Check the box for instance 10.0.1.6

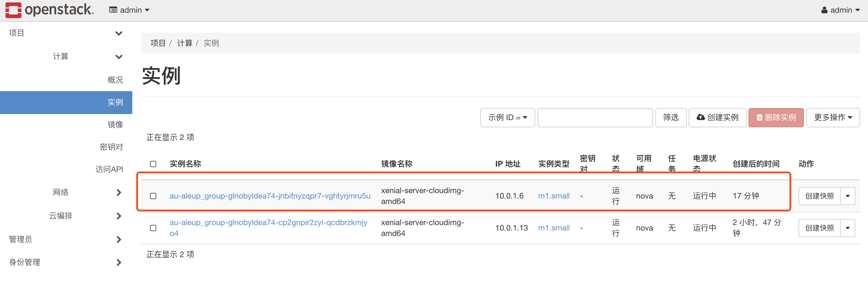pyautogui.click(x=153, y=196)
